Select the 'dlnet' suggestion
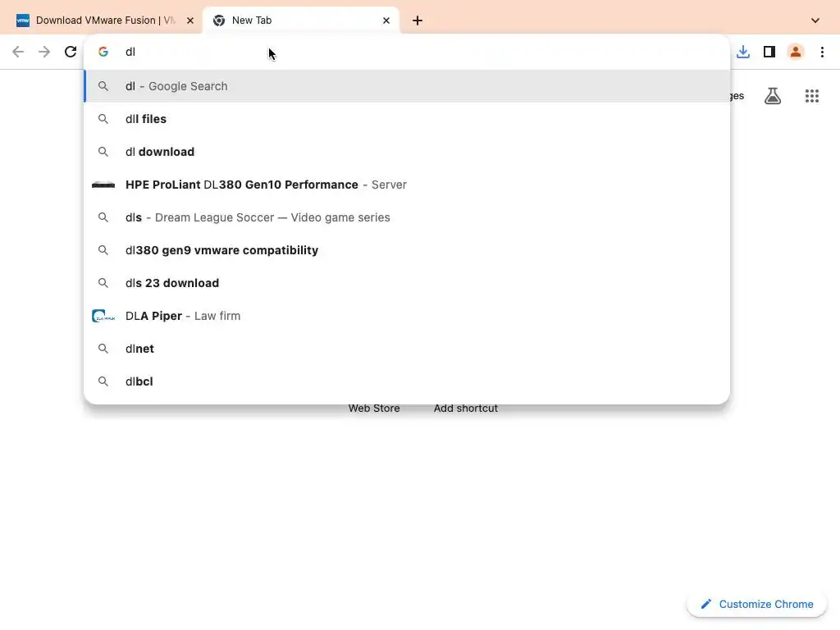The width and height of the screenshot is (840, 630). pyautogui.click(x=407, y=349)
